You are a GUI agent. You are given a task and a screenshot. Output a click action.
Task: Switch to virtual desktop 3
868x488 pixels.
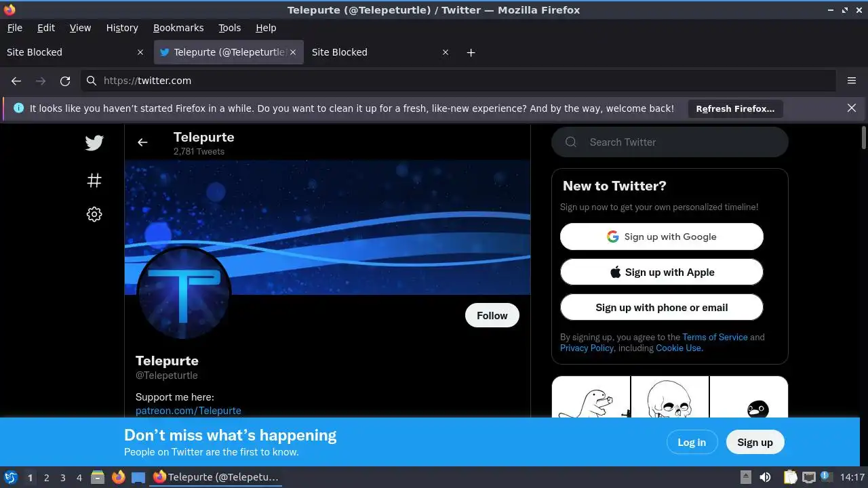(62, 478)
